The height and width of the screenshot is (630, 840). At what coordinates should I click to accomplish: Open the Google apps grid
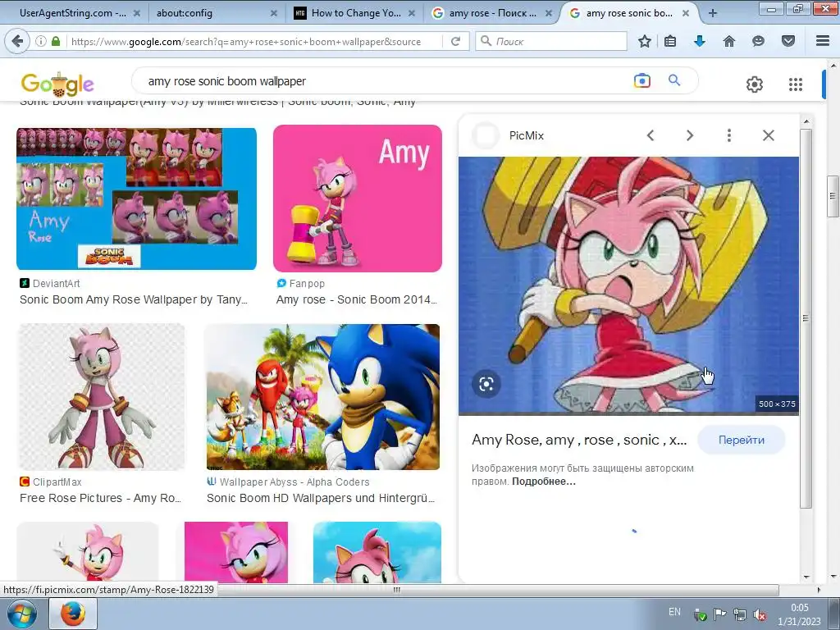coord(796,84)
